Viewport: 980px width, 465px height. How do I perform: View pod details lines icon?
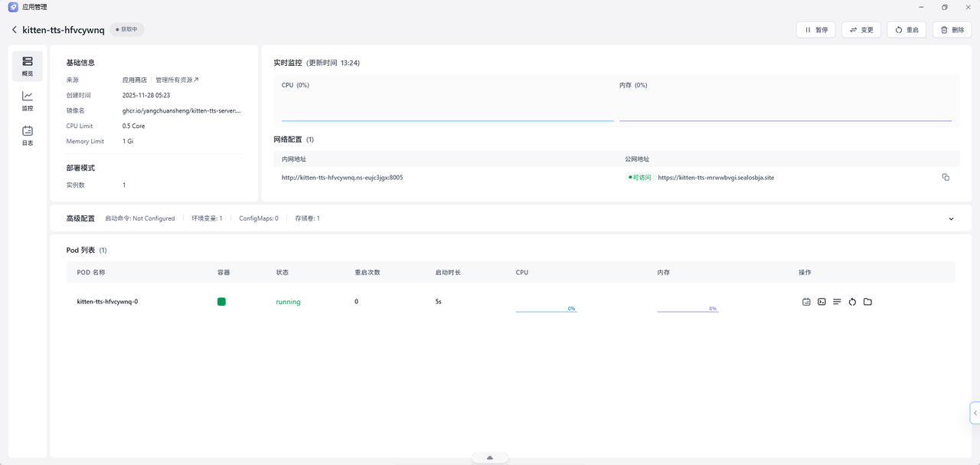pos(837,302)
